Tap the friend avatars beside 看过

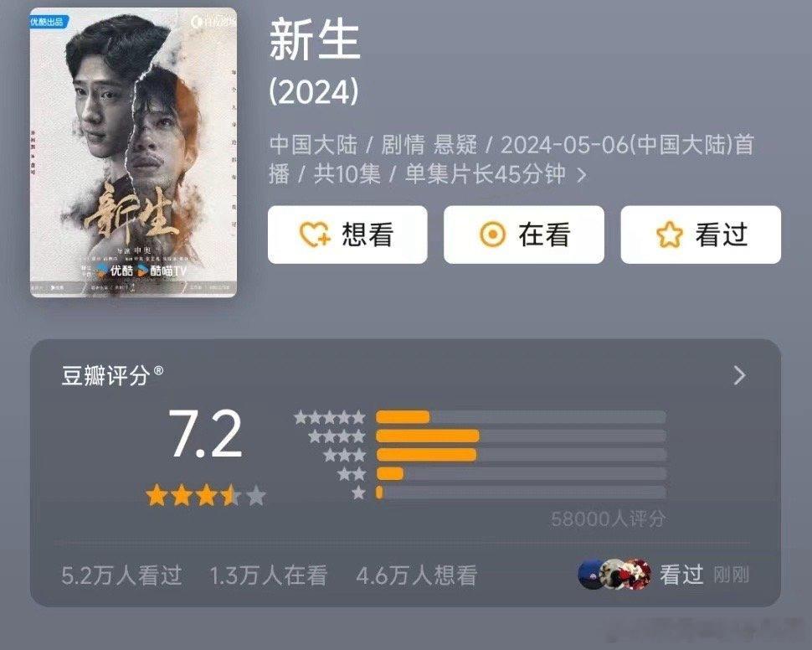click(614, 574)
